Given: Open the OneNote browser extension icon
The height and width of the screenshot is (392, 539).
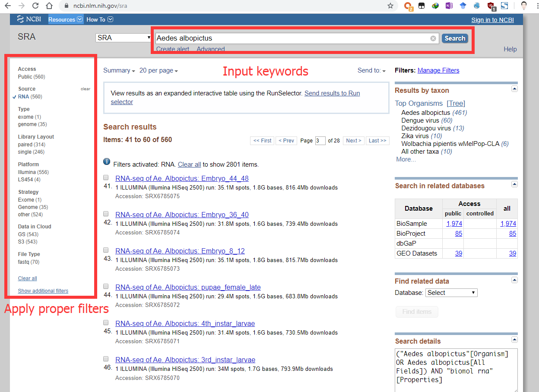Looking at the screenshot, I should [x=449, y=6].
